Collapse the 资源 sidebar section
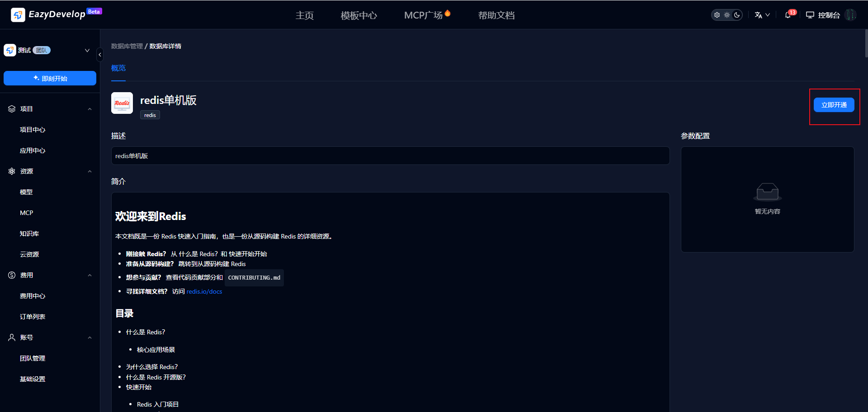 (90, 171)
